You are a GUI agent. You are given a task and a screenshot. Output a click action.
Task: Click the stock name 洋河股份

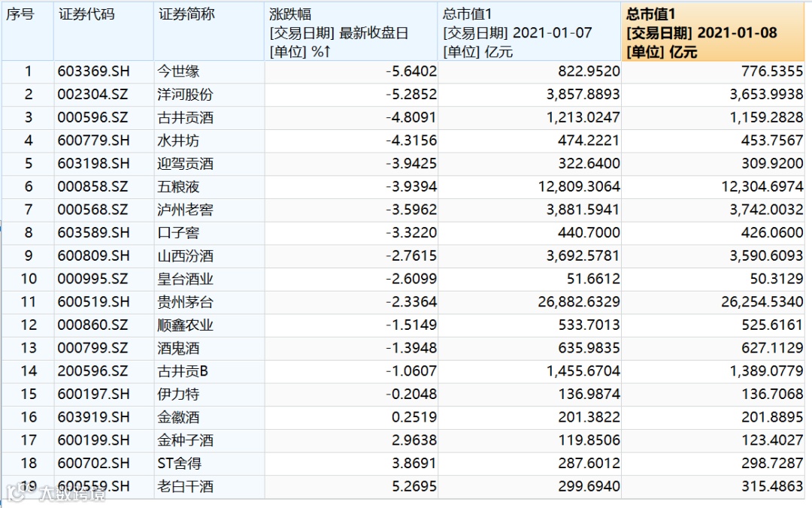point(185,94)
